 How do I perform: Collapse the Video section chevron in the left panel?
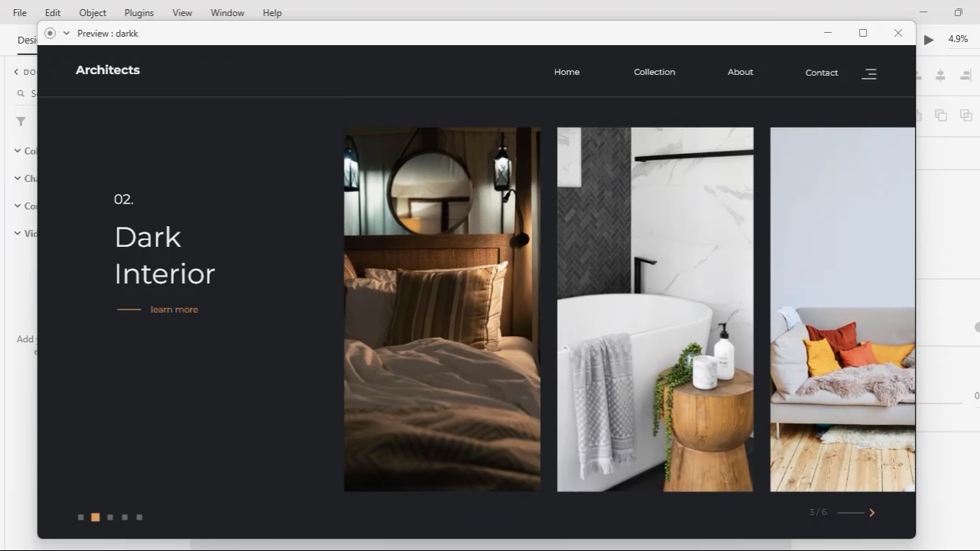(x=18, y=233)
